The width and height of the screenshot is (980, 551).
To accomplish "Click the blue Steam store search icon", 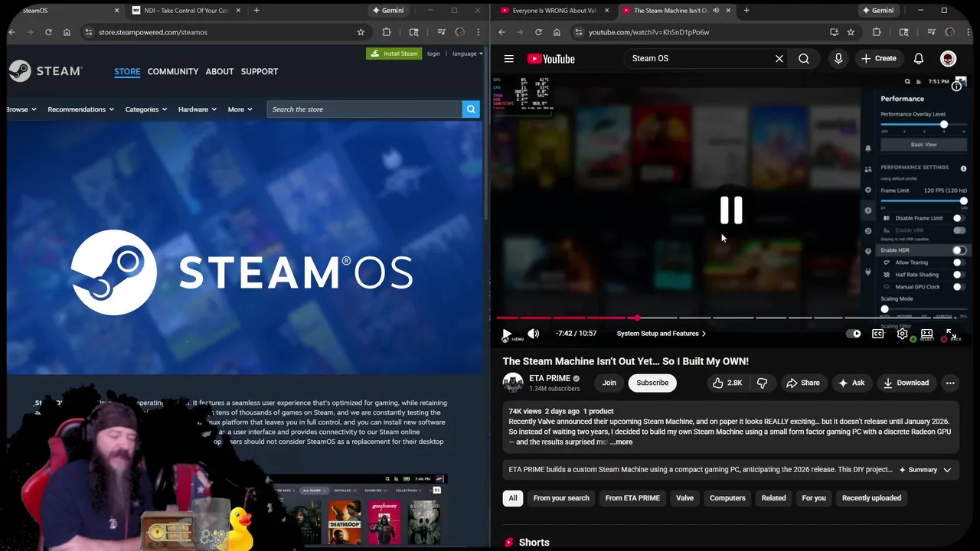I will coord(471,109).
